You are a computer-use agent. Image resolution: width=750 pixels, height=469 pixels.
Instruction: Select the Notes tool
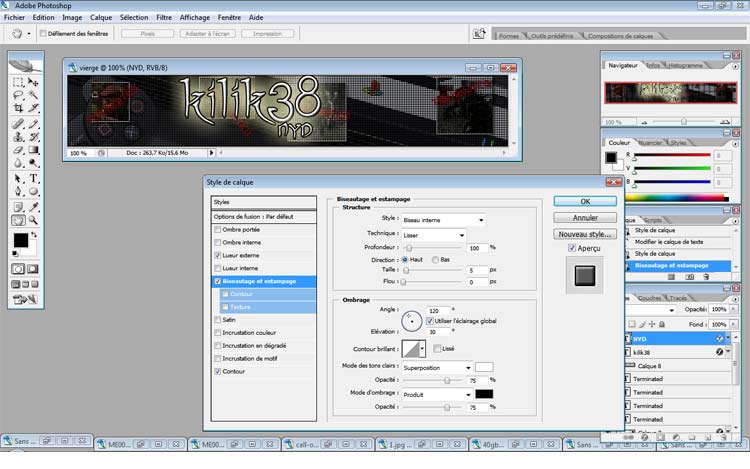(x=18, y=207)
